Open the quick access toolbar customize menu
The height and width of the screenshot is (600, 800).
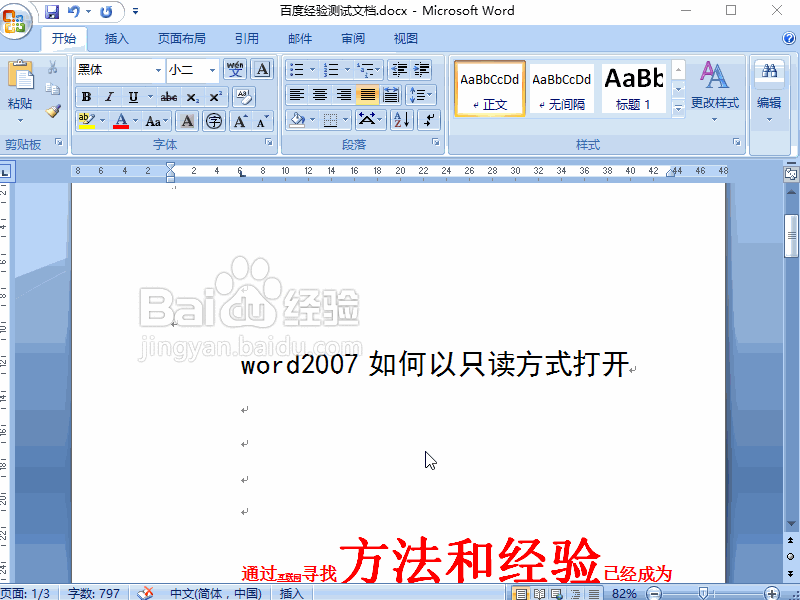click(x=135, y=11)
